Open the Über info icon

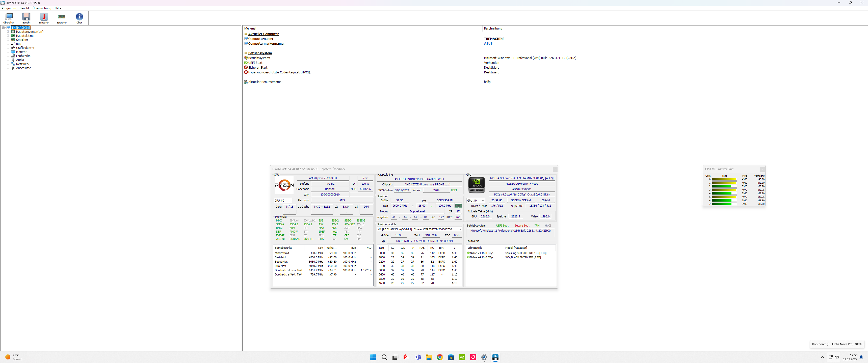click(x=79, y=17)
